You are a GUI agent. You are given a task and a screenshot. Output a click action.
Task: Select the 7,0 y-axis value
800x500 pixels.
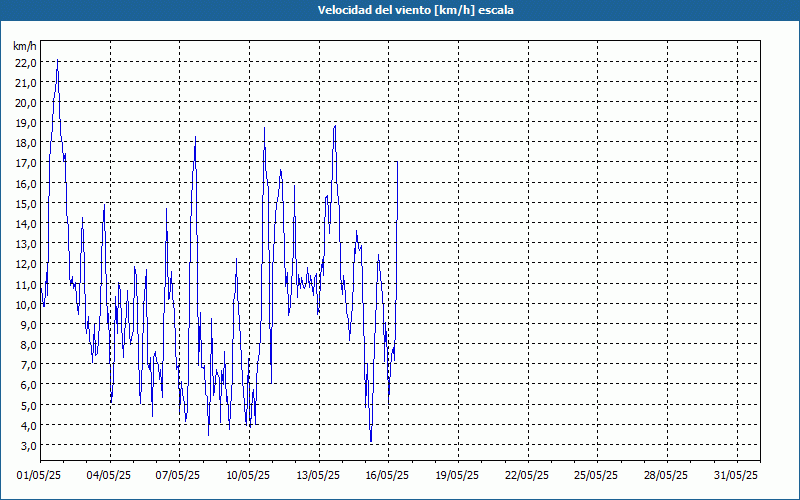29,365
